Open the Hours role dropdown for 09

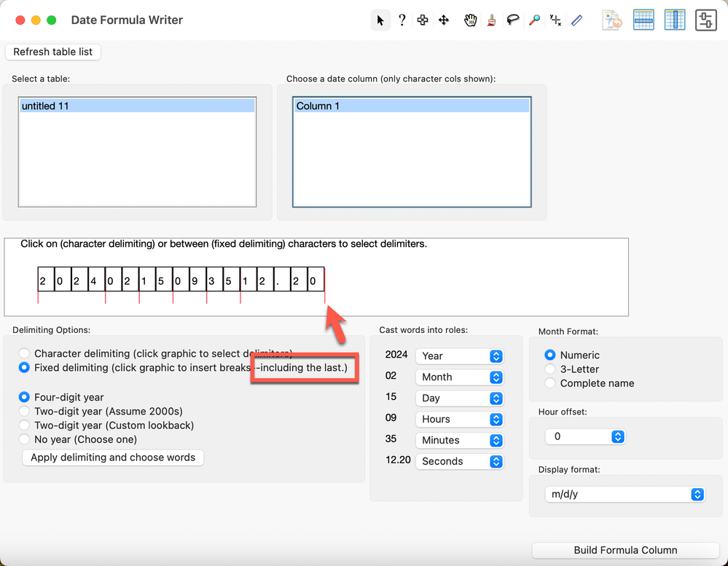[x=459, y=420]
